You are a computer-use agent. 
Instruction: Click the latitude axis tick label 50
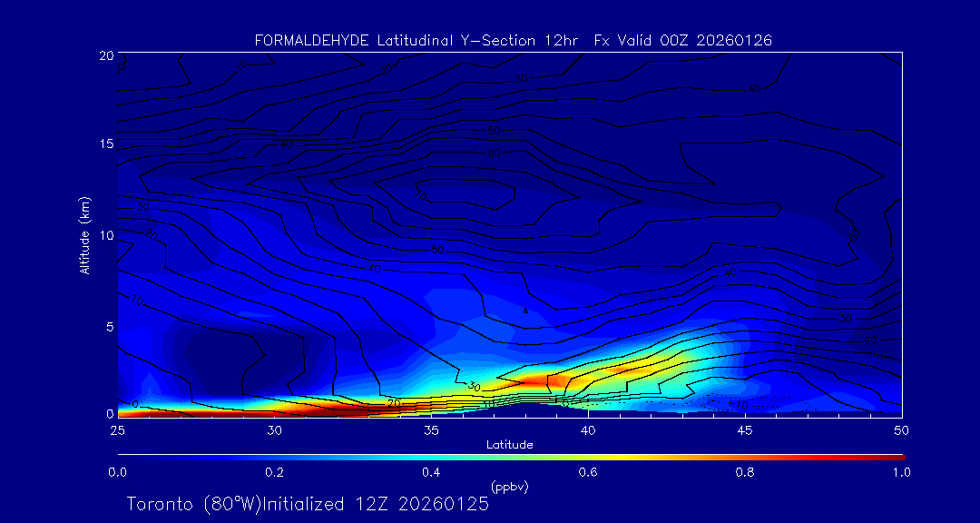pyautogui.click(x=901, y=430)
